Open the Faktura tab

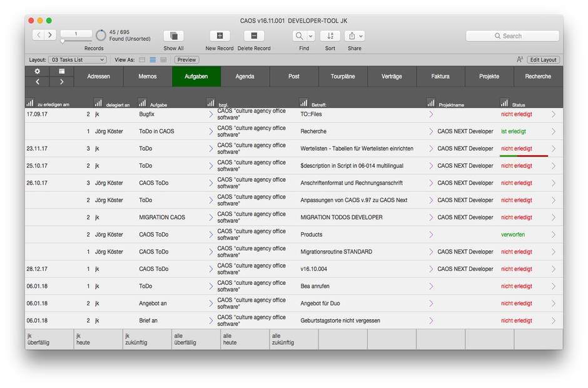440,76
